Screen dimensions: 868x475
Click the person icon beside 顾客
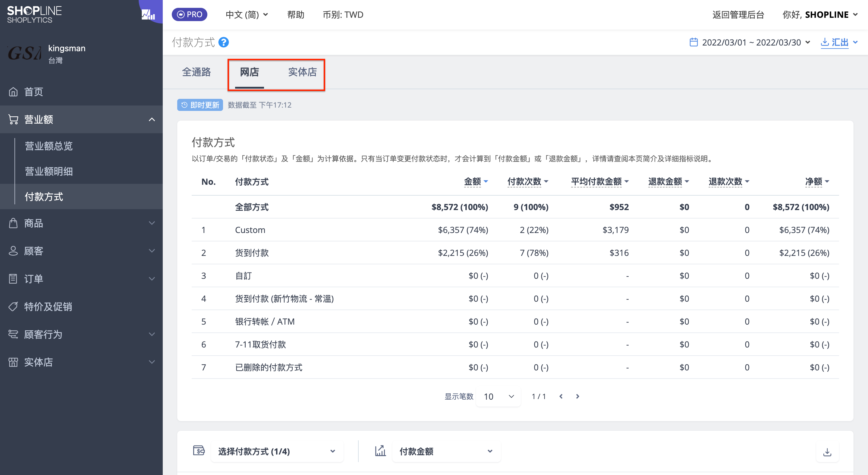tap(13, 251)
